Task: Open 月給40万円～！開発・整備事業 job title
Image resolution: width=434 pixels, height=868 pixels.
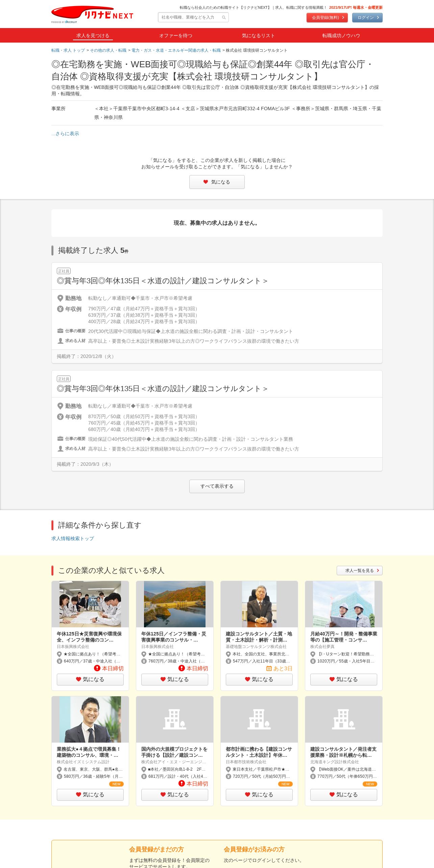Action: [344, 637]
